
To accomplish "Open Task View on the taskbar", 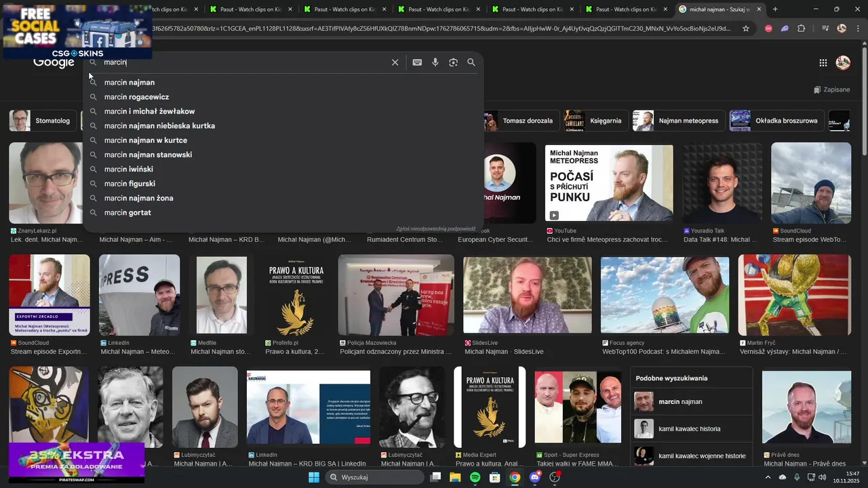I will click(x=435, y=477).
